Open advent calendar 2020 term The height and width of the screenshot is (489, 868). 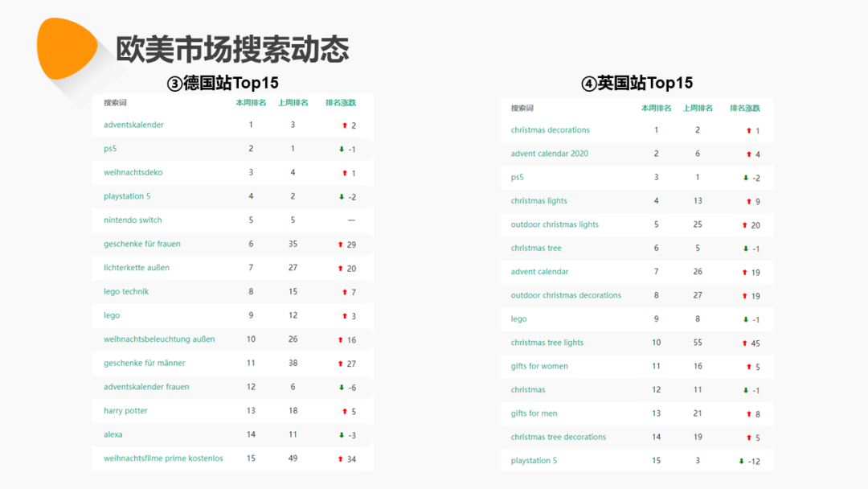click(x=550, y=154)
